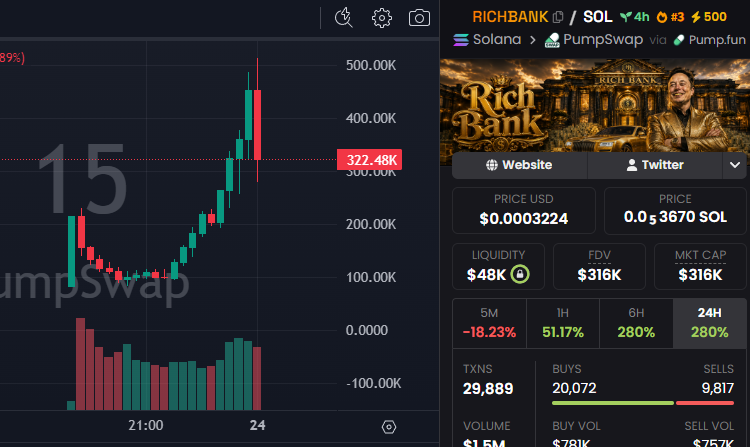Click the PRICE USD $0.0003224 box

click(x=524, y=210)
